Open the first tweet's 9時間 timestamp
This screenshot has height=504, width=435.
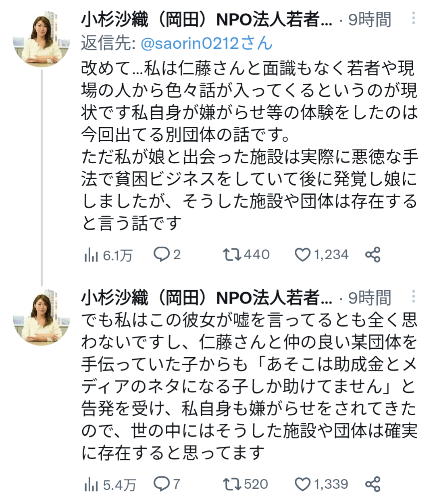pyautogui.click(x=370, y=19)
